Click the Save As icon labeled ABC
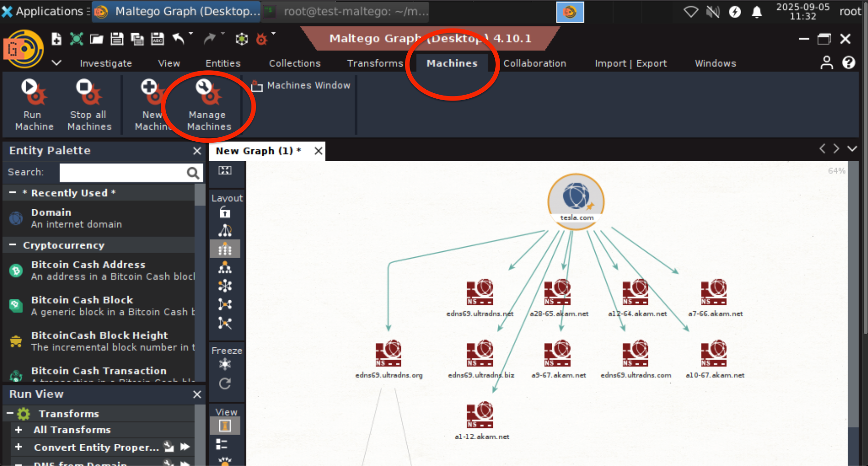Viewport: 868px width, 466px height. pyautogui.click(x=157, y=39)
